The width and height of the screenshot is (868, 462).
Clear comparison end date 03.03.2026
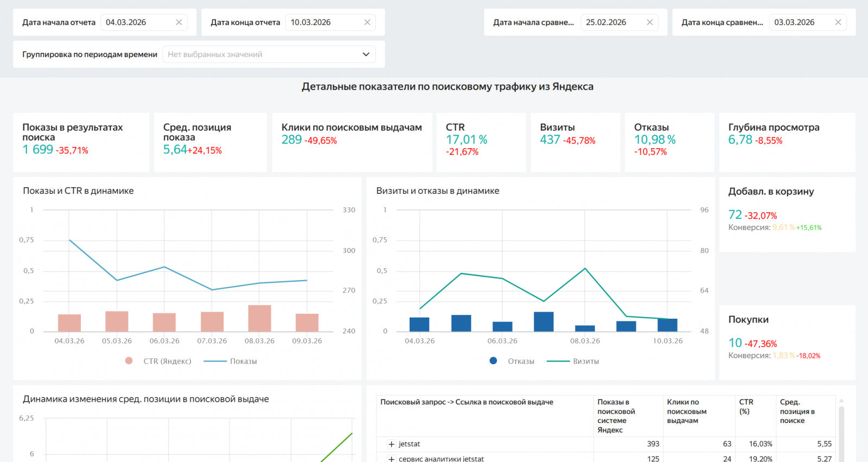(x=838, y=22)
